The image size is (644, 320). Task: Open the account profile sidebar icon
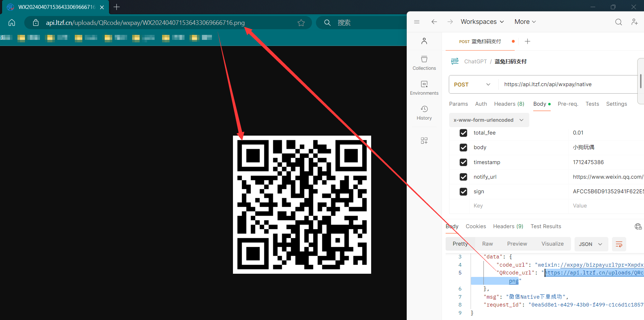point(424,41)
